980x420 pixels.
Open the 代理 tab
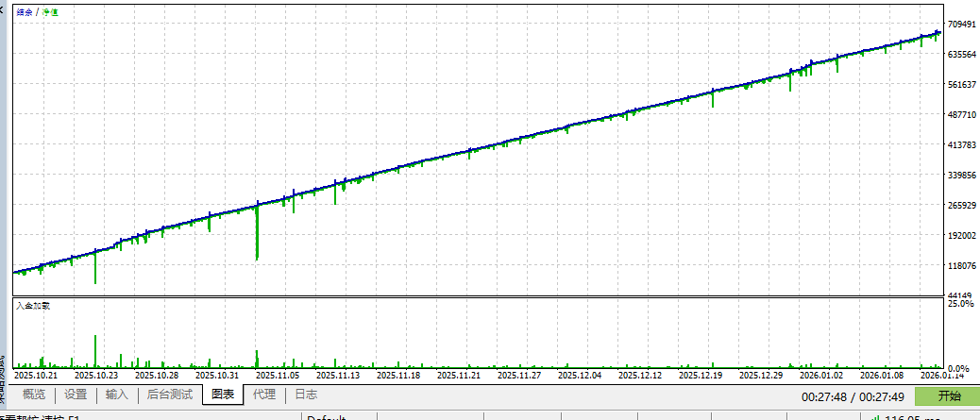tap(263, 395)
